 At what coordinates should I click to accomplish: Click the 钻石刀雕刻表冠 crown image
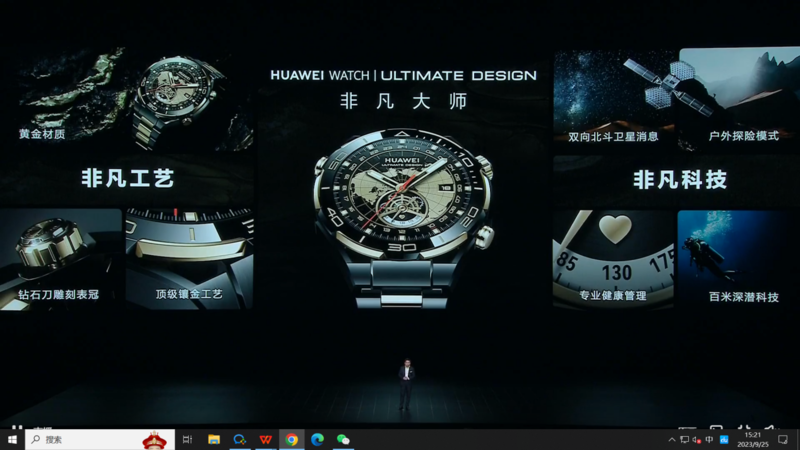tap(61, 259)
